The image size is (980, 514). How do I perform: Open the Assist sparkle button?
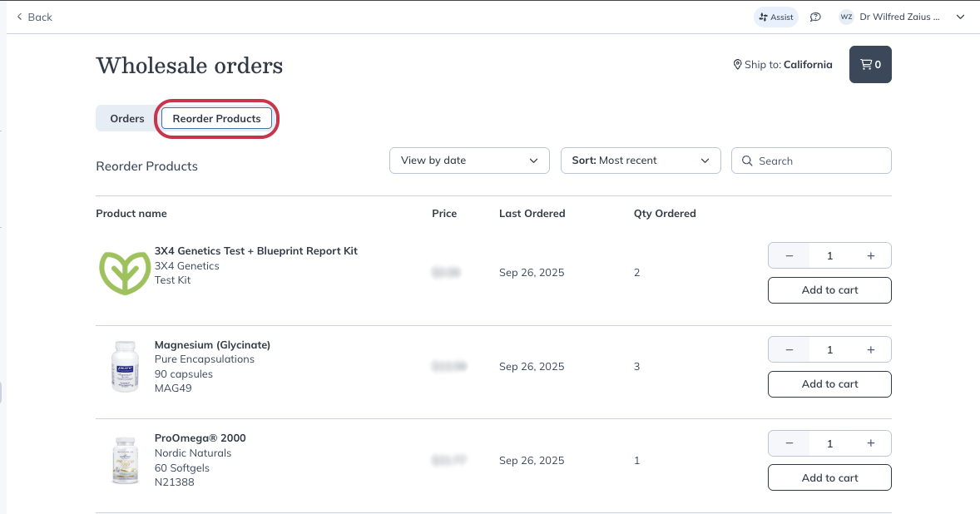(775, 17)
